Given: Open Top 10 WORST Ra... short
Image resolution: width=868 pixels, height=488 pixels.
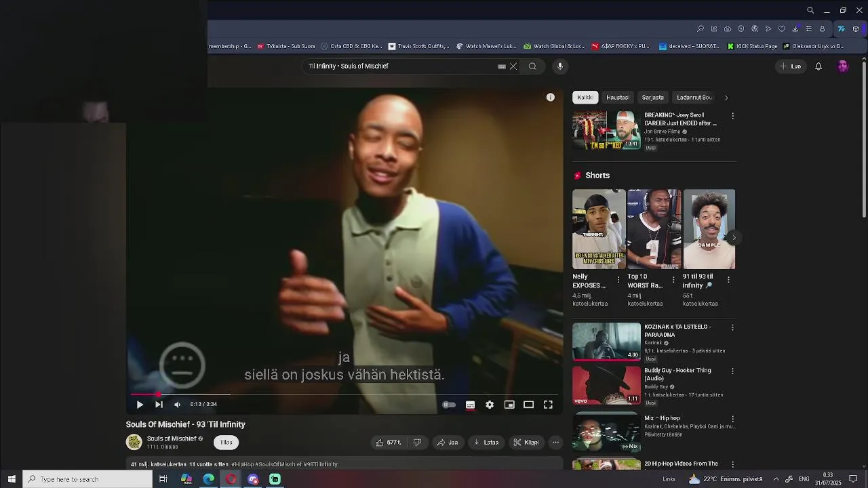Looking at the screenshot, I should [x=654, y=229].
